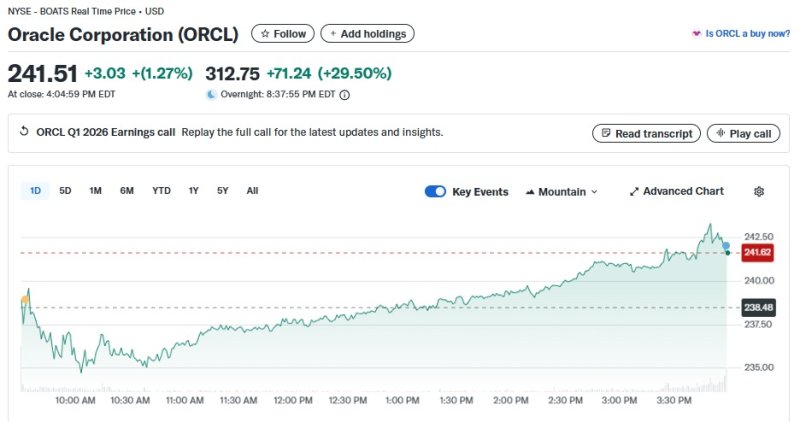Click the closing price 241.51
Image resolution: width=800 pixels, height=422 pixels.
coord(42,73)
